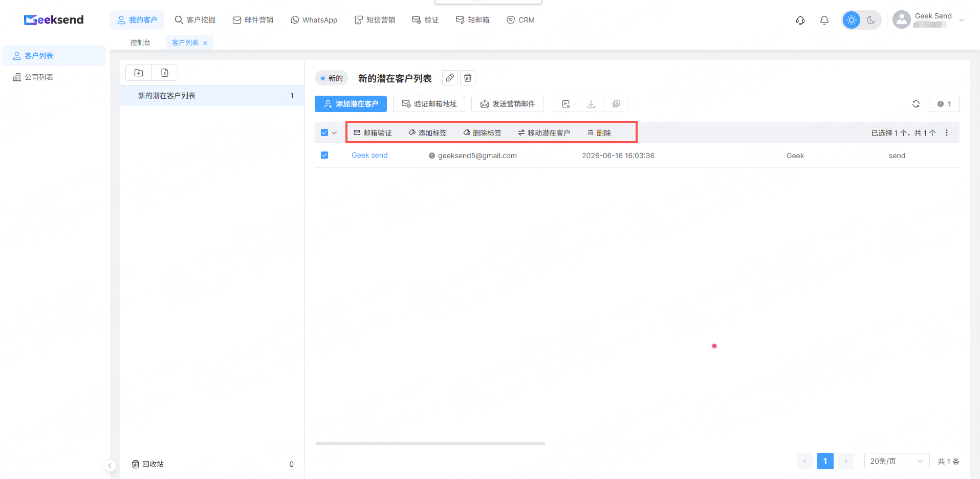Select 客户列表 in the sidebar

(x=54, y=56)
